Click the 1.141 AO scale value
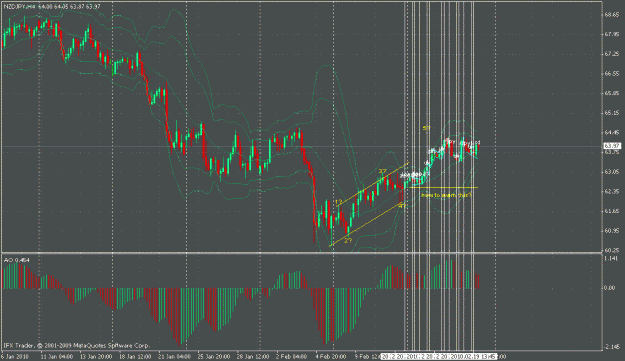Viewport: 625px width, 361px height. (x=611, y=259)
